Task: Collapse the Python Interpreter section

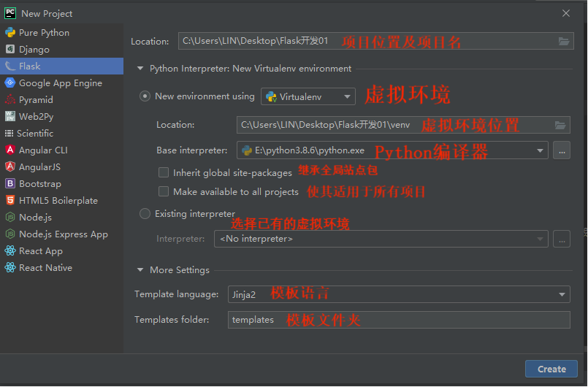Action: pyautogui.click(x=140, y=69)
